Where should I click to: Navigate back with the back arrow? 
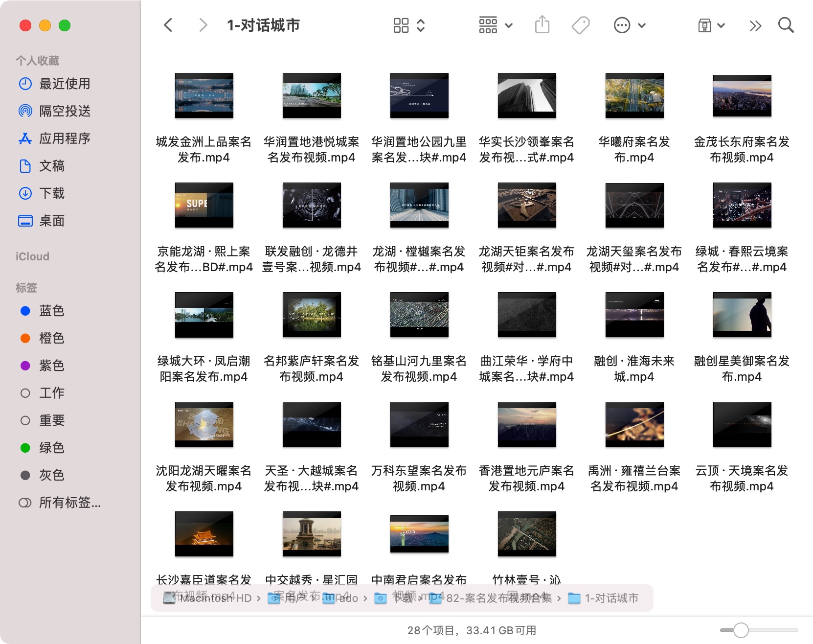(x=168, y=25)
